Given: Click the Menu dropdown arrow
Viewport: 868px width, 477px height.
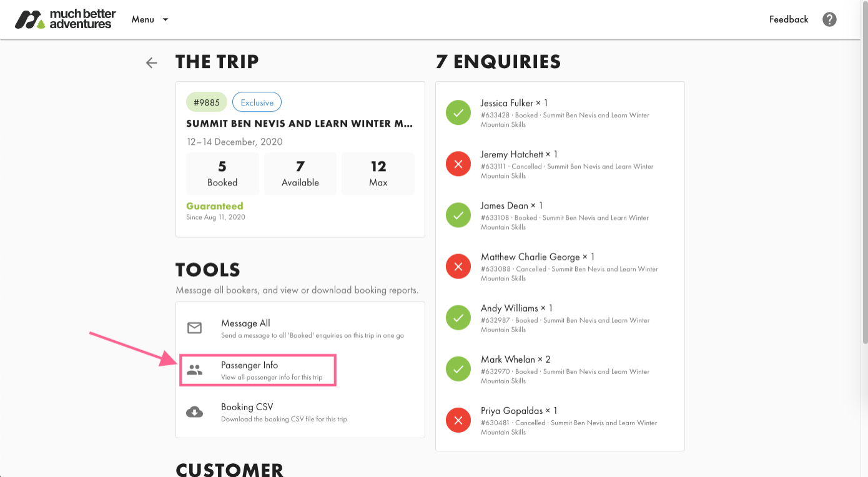Looking at the screenshot, I should [x=165, y=19].
